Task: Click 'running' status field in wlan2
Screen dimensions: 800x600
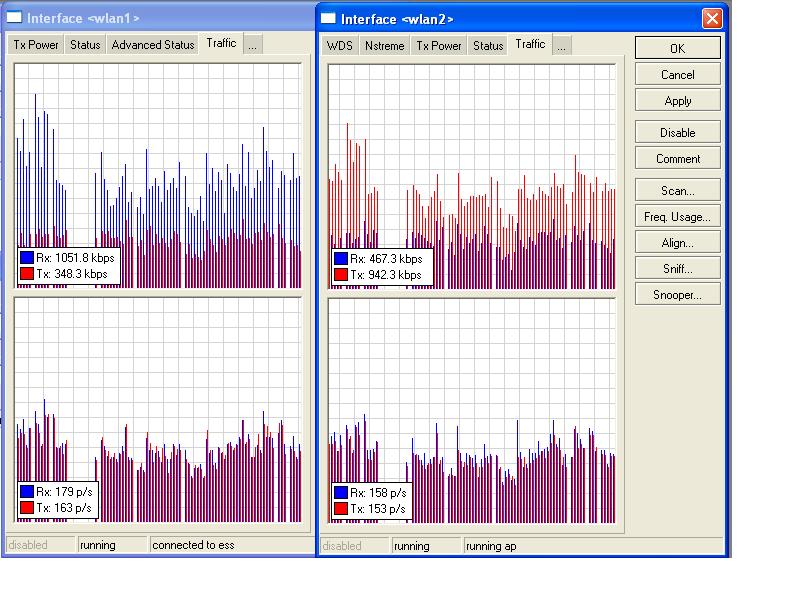Action: click(x=427, y=546)
